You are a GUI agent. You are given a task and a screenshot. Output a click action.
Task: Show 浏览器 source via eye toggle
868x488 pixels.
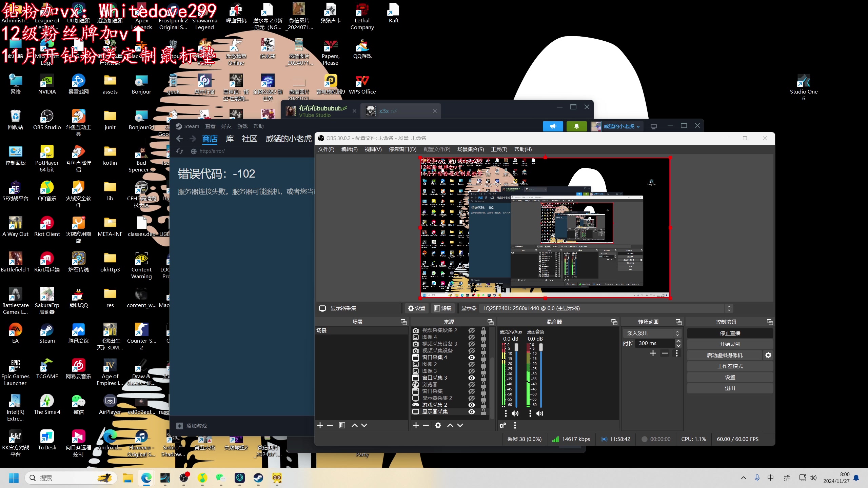point(472,385)
